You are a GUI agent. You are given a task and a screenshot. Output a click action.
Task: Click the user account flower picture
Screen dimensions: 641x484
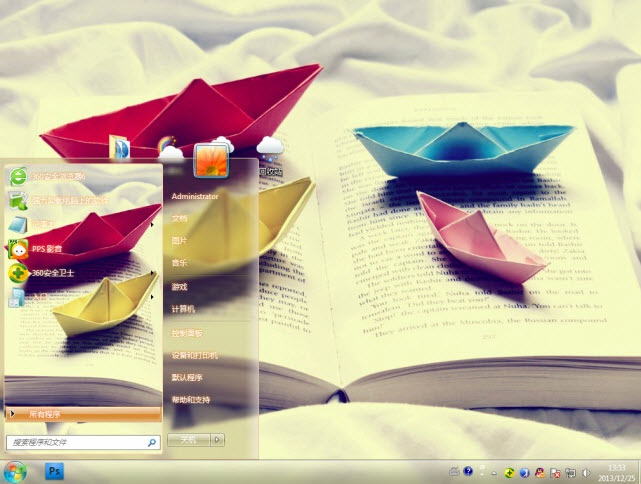point(211,161)
